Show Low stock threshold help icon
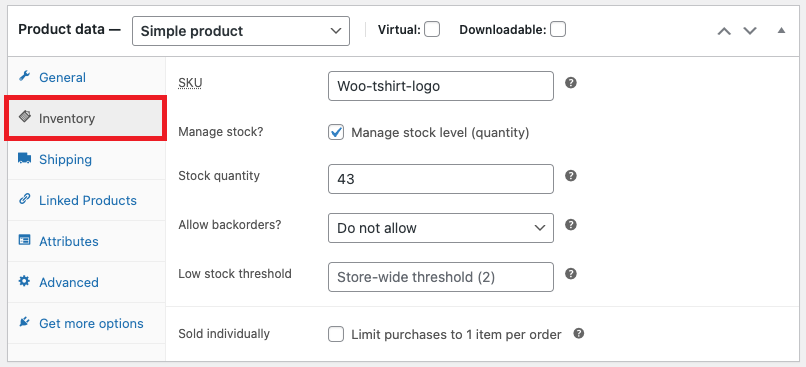The image size is (806, 367). [x=571, y=273]
